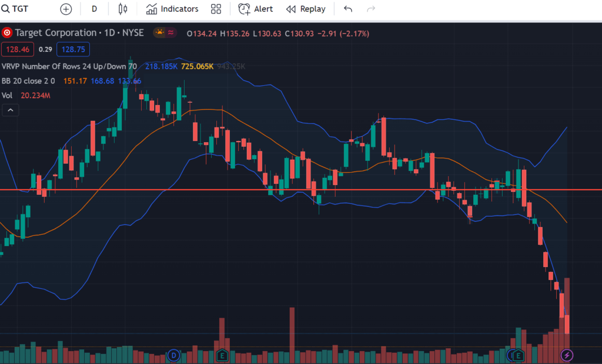Select the Target Corporation title legend
Screen dimensions: 602x364
pos(79,33)
